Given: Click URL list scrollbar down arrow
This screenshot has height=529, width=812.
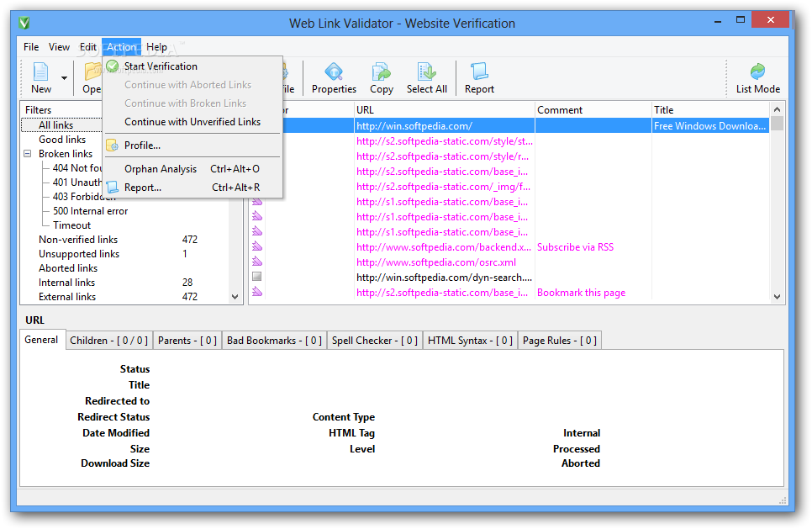Looking at the screenshot, I should pyautogui.click(x=777, y=297).
